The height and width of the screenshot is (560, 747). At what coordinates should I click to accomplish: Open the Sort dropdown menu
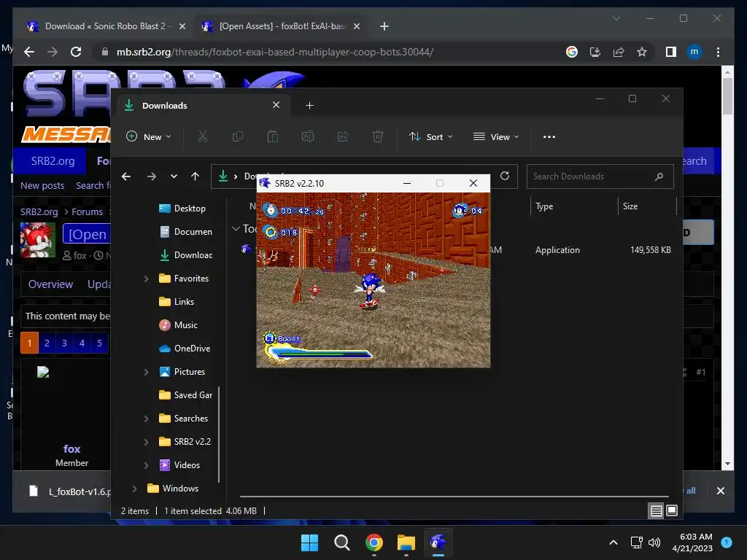point(430,136)
